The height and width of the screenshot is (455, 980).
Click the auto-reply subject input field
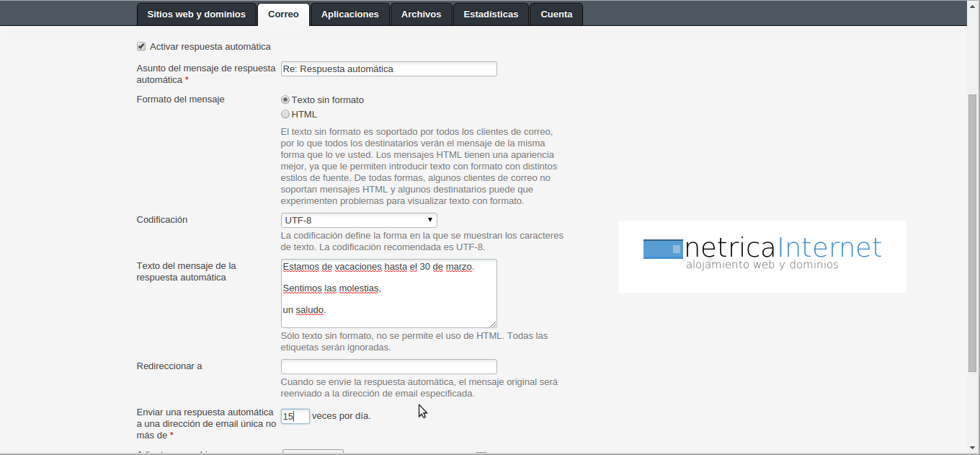click(x=388, y=69)
